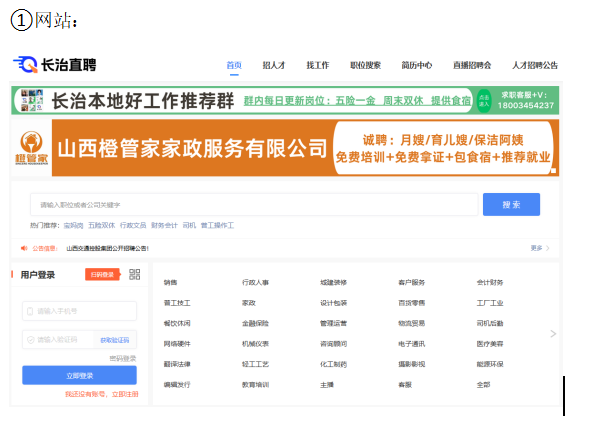The width and height of the screenshot is (597, 423).
Task: Open the 招人才 menu item
Action: [274, 65]
